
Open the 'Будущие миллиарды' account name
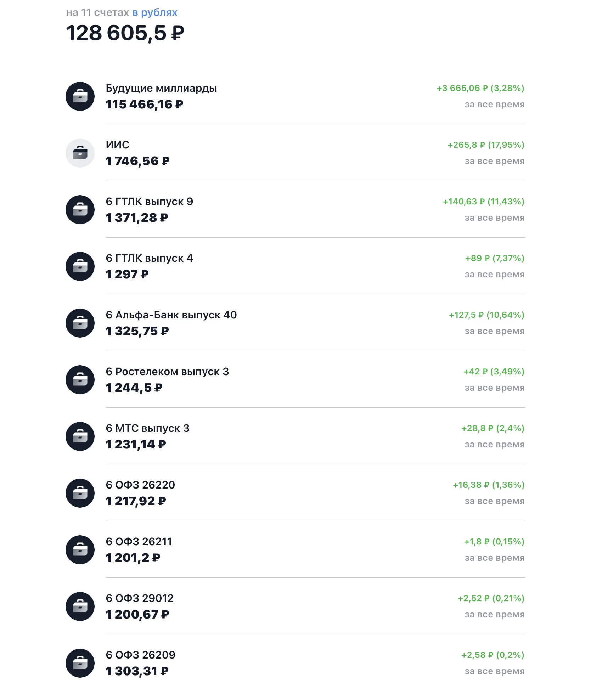tap(161, 88)
